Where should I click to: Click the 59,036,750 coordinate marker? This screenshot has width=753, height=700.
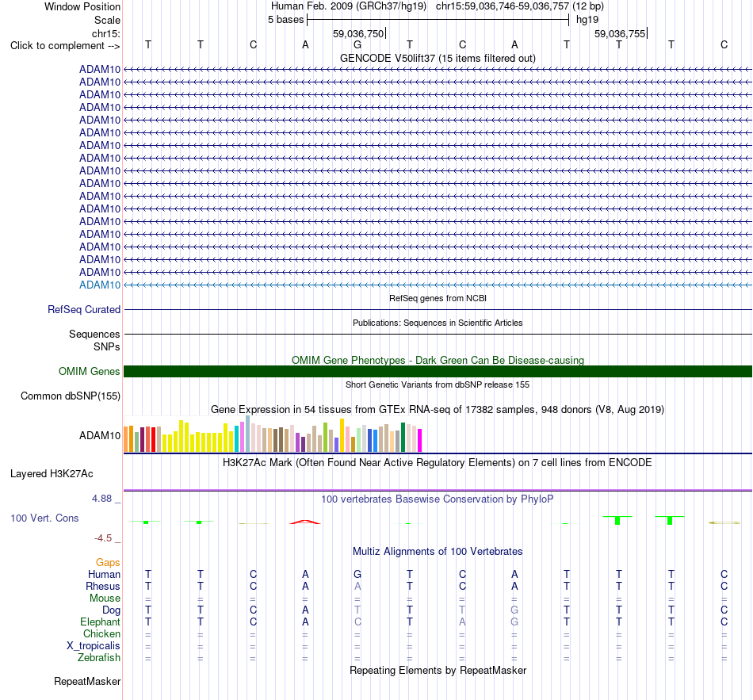click(x=358, y=33)
